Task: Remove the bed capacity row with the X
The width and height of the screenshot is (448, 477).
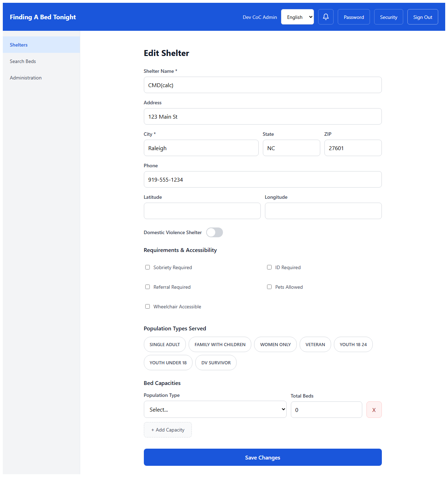Action: click(374, 409)
